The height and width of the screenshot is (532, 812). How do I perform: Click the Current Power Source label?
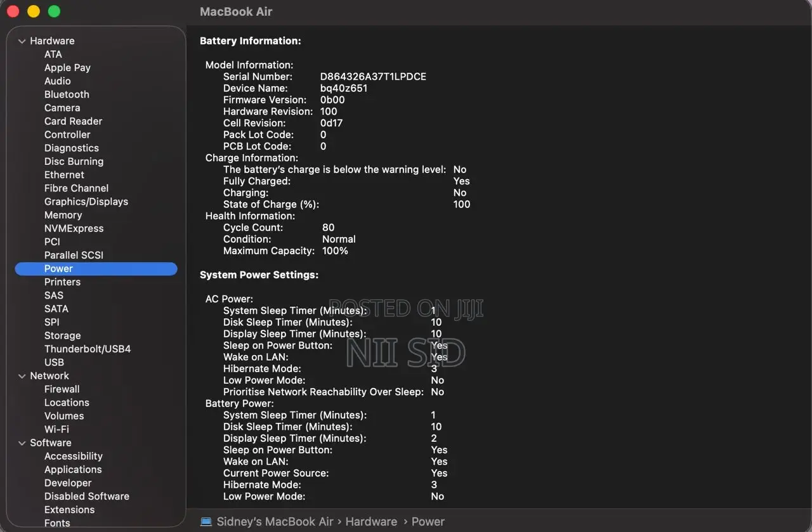pos(276,473)
